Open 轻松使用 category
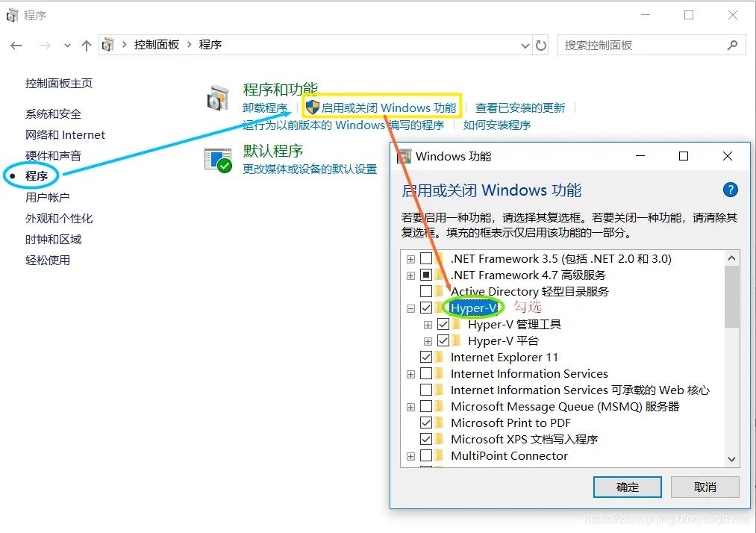This screenshot has height=533, width=756. click(48, 261)
